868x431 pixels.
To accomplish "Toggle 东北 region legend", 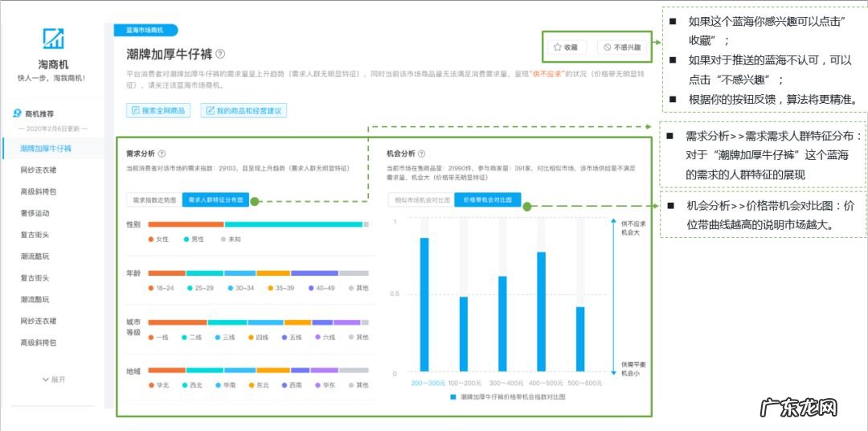I will (x=259, y=385).
